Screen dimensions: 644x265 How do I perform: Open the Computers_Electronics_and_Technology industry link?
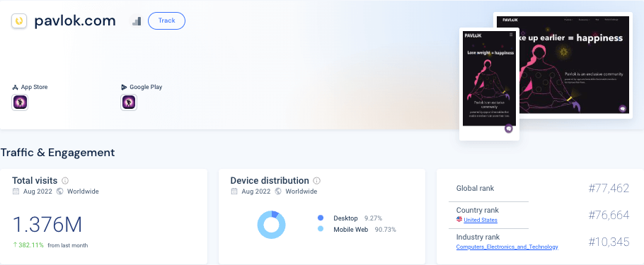coord(507,247)
